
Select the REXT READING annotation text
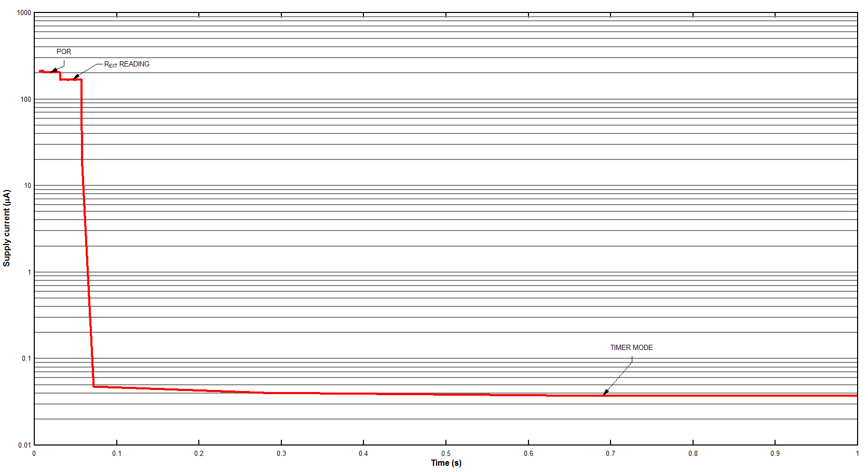point(127,63)
